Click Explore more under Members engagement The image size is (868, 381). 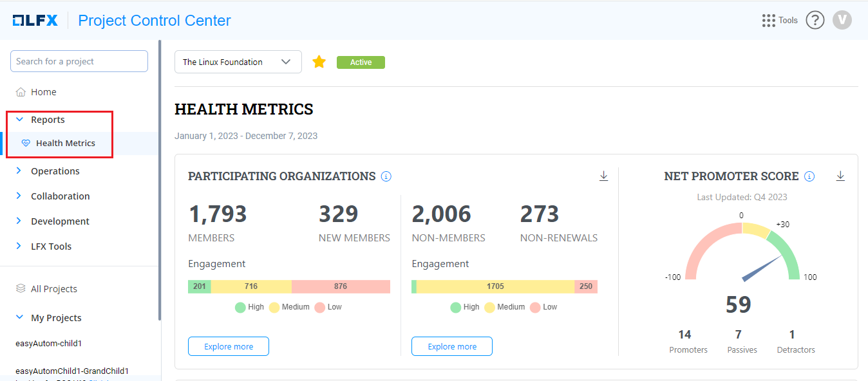click(x=228, y=346)
